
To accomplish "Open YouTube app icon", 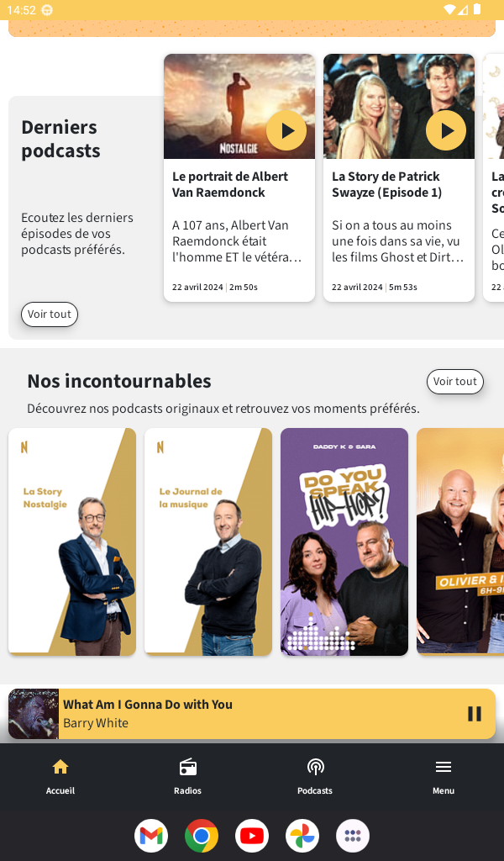I will (x=252, y=836).
